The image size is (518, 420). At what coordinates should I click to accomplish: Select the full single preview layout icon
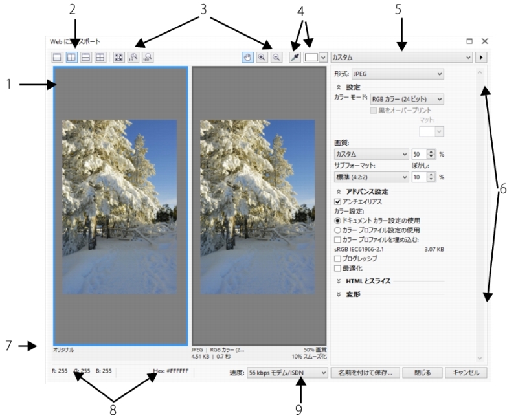tap(58, 57)
